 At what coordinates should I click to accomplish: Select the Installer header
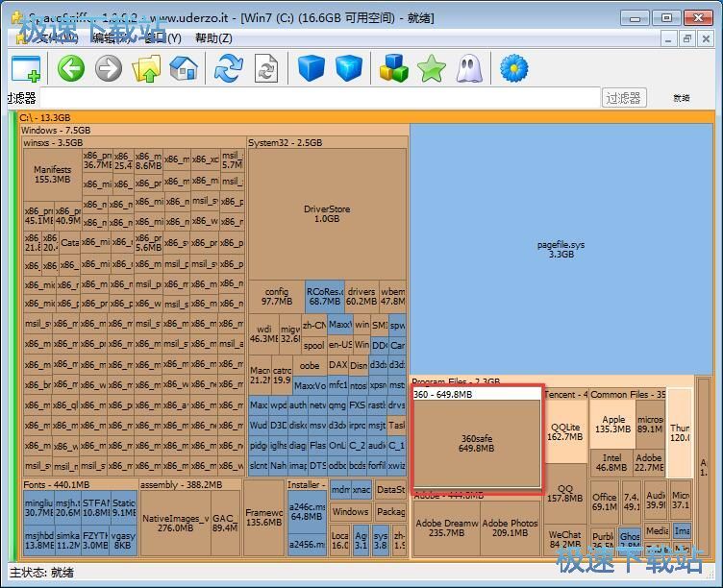(x=306, y=485)
